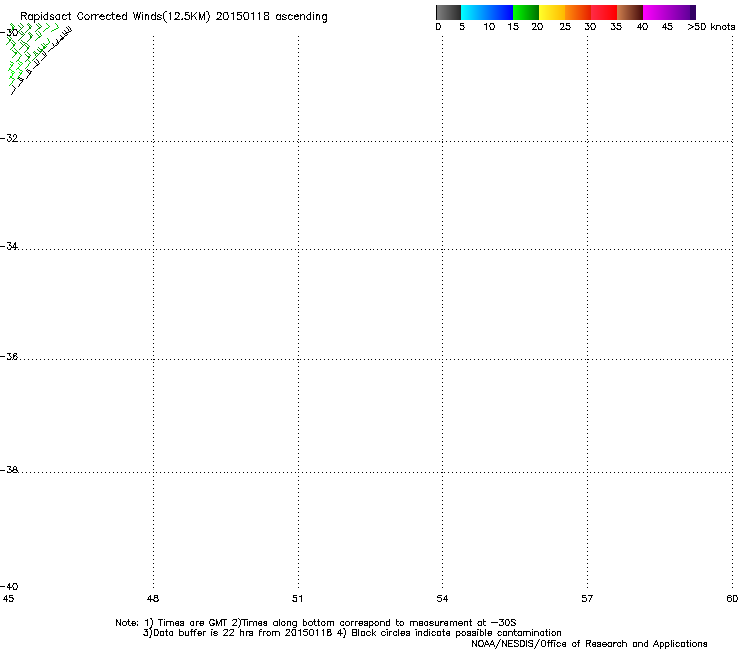740x650 pixels.
Task: Click the 'Data buffer is 22 hrs' note
Action: [x=352, y=633]
